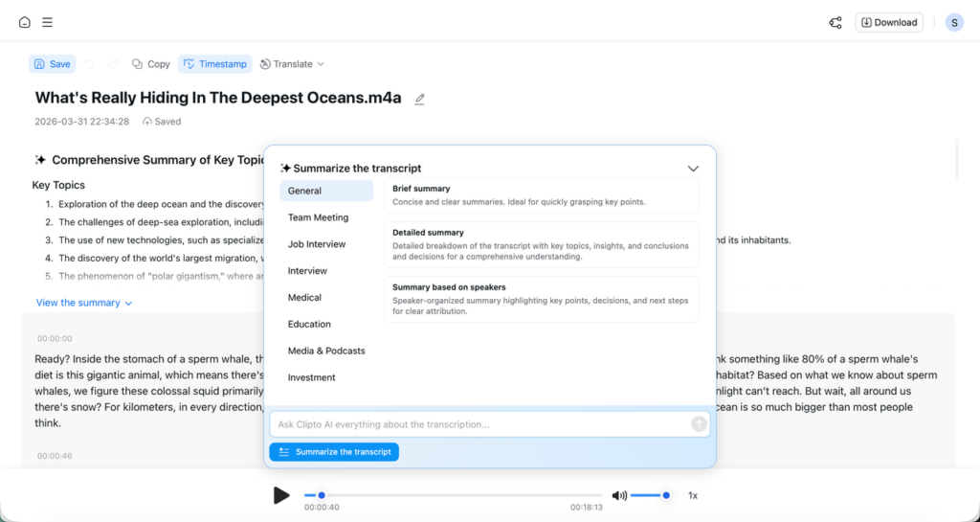
Task: Adjust the volume slider
Action: (x=650, y=495)
